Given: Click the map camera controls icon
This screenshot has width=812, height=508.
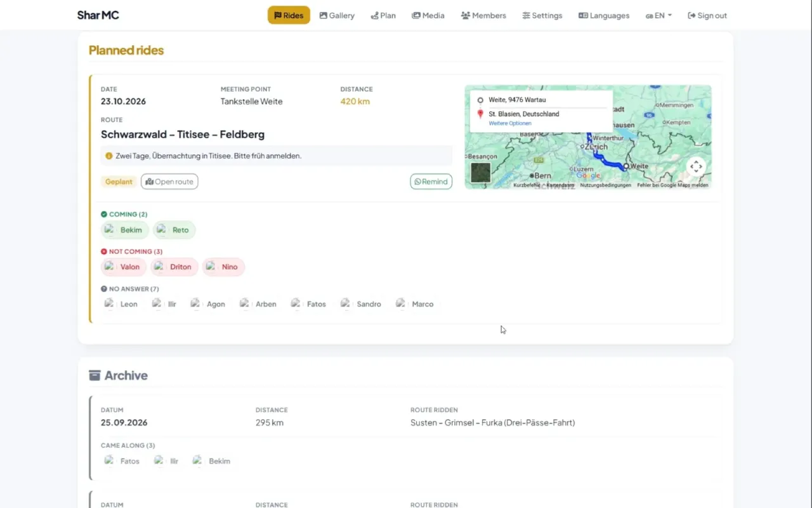Looking at the screenshot, I should coord(696,166).
